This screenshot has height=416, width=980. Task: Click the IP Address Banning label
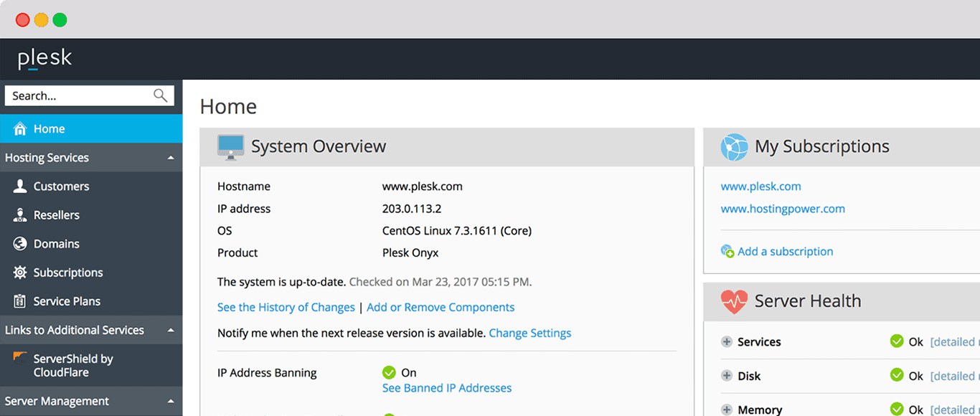(x=267, y=372)
